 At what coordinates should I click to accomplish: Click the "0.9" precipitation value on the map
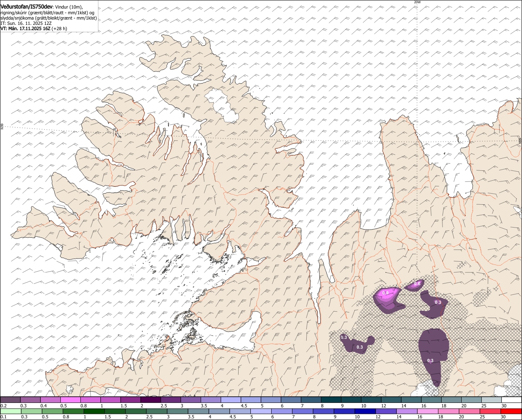pos(385,293)
